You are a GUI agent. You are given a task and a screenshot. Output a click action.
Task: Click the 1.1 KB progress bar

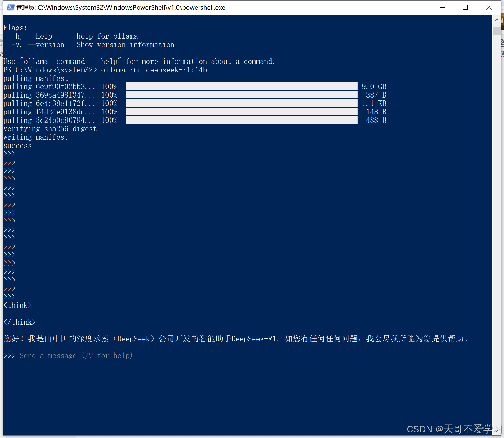(241, 103)
